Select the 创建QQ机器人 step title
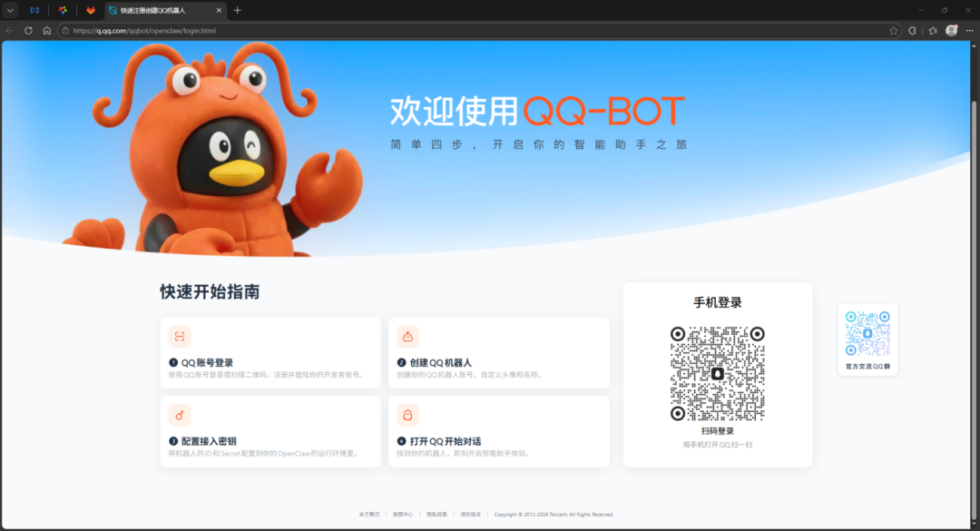This screenshot has width=980, height=531. point(441,363)
